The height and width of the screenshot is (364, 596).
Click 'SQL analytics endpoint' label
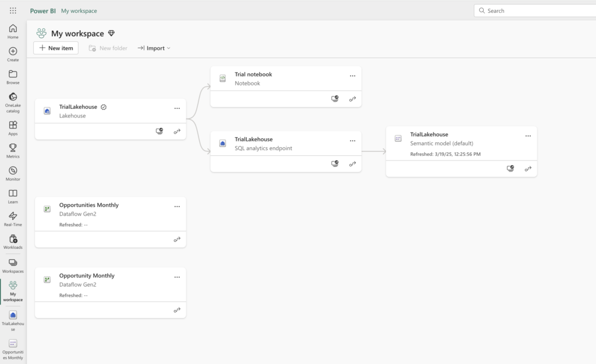coord(264,148)
